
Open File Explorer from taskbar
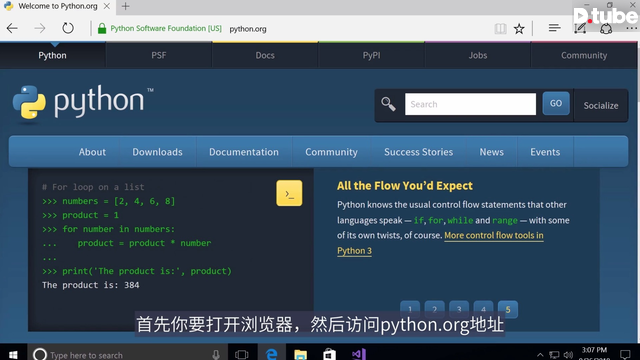pyautogui.click(x=300, y=354)
